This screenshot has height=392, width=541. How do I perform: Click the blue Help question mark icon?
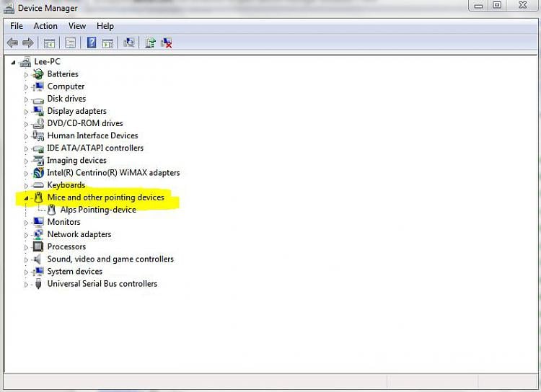coord(92,43)
